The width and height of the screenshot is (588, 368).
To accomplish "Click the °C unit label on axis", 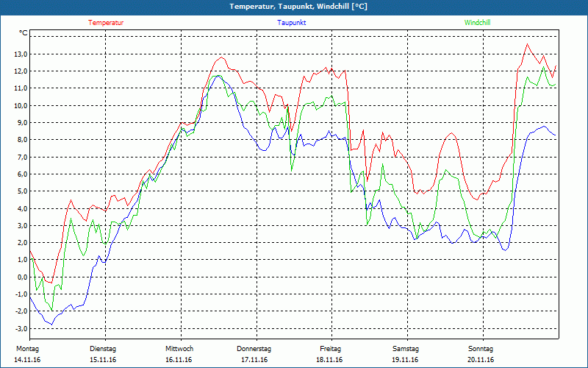I will click(24, 33).
